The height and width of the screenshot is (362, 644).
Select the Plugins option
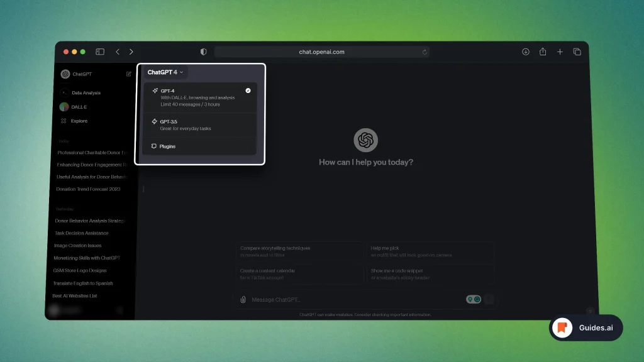click(199, 146)
